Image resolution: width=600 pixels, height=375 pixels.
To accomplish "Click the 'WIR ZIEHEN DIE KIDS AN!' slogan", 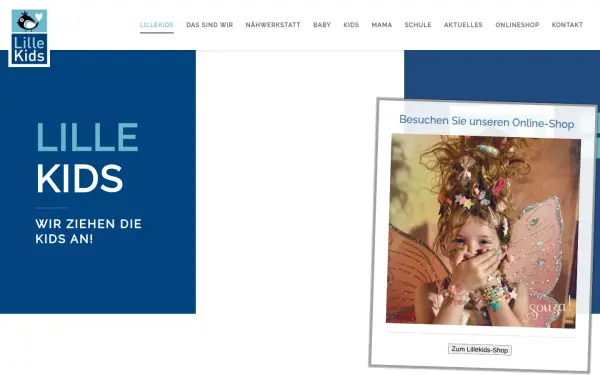I will point(88,231).
